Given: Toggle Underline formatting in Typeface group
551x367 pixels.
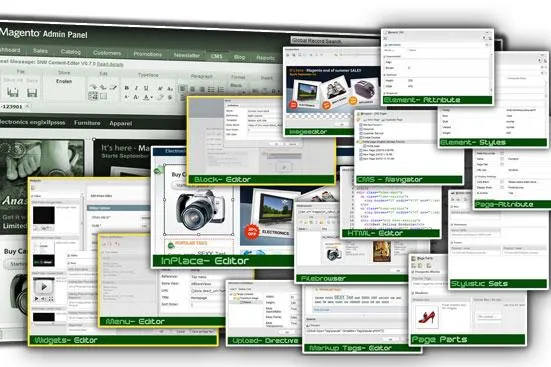Looking at the screenshot, I should (x=146, y=88).
